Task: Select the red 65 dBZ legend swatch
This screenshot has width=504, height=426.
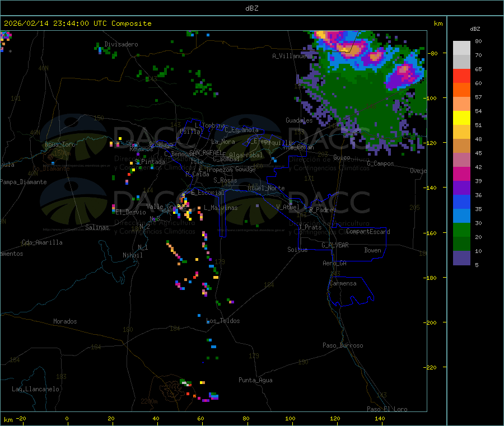Action: coord(461,76)
